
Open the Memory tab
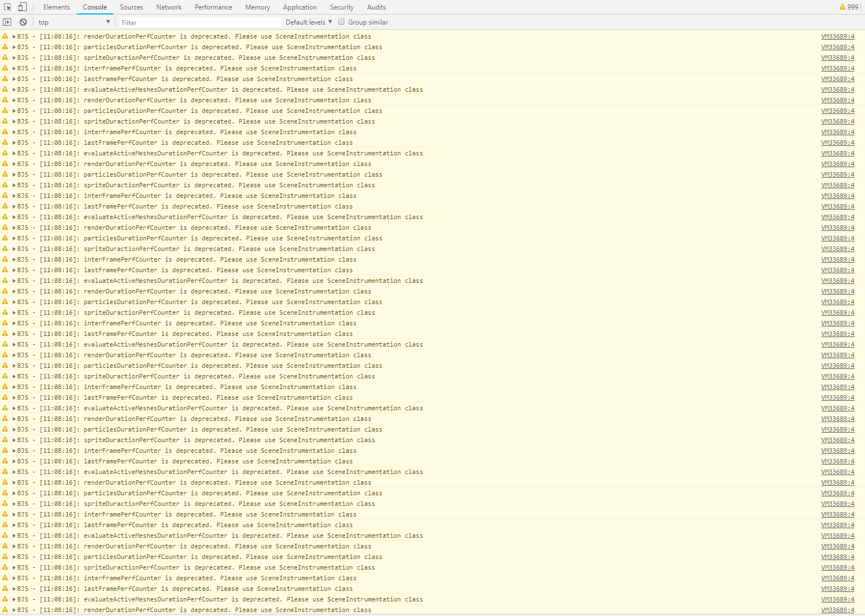tap(257, 7)
